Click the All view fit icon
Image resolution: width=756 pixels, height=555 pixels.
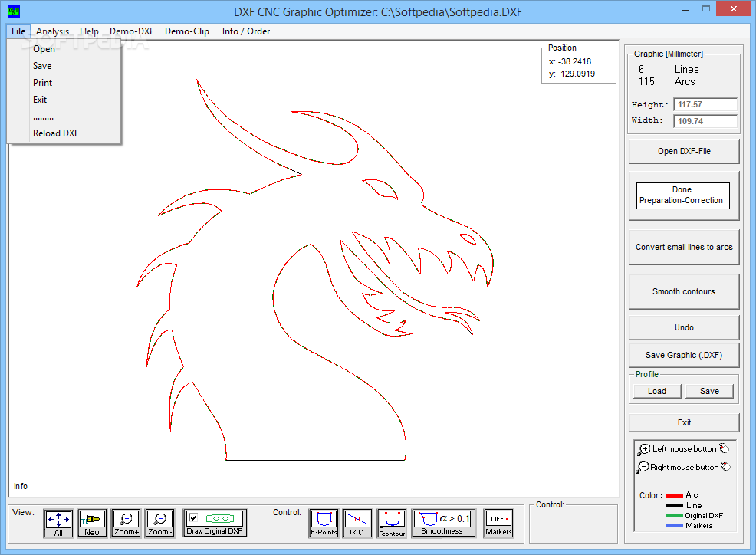(58, 523)
